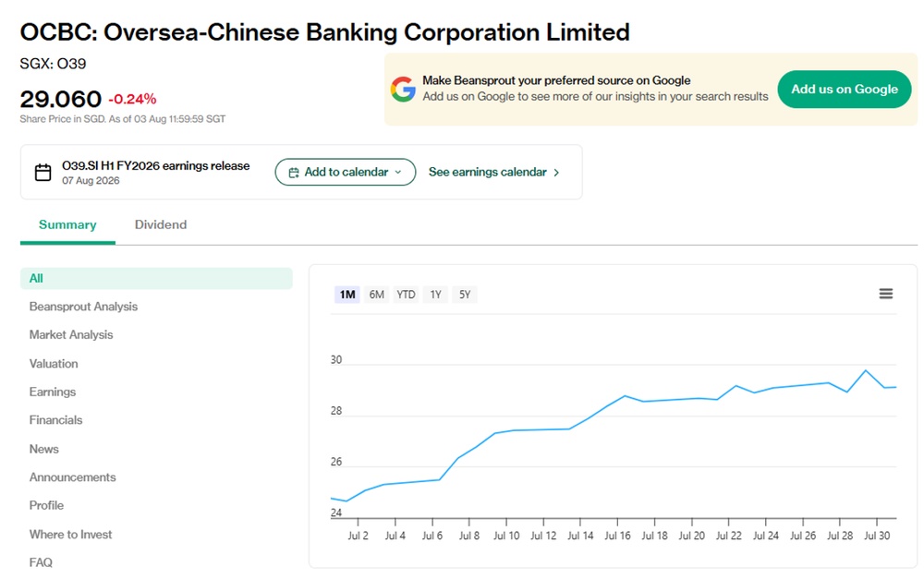Open See earnings calendar link
Image resolution: width=924 pixels, height=579 pixels.
(x=493, y=172)
